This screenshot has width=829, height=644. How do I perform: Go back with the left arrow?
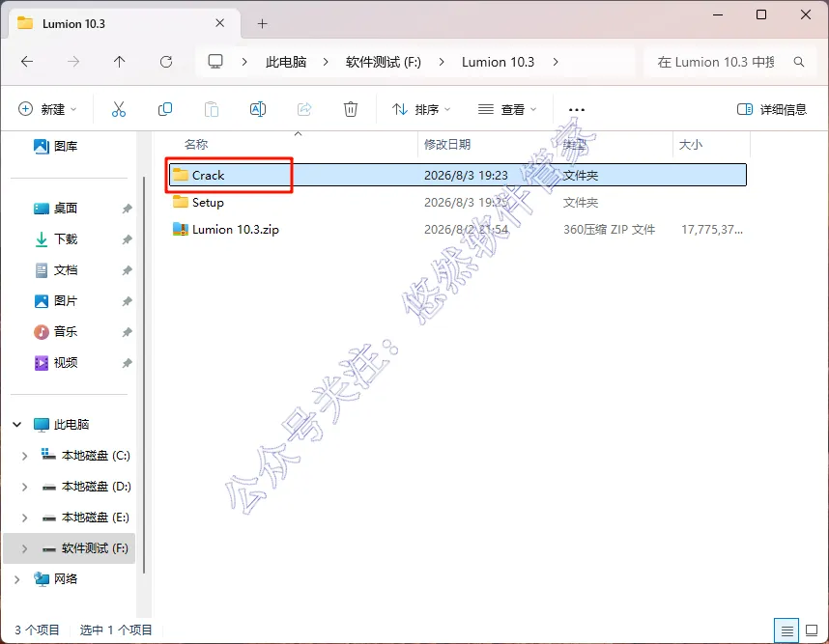27,62
